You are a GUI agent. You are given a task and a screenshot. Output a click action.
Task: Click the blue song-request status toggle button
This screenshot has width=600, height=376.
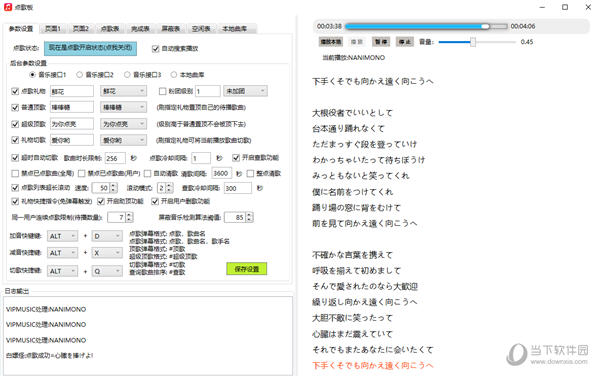[90, 48]
